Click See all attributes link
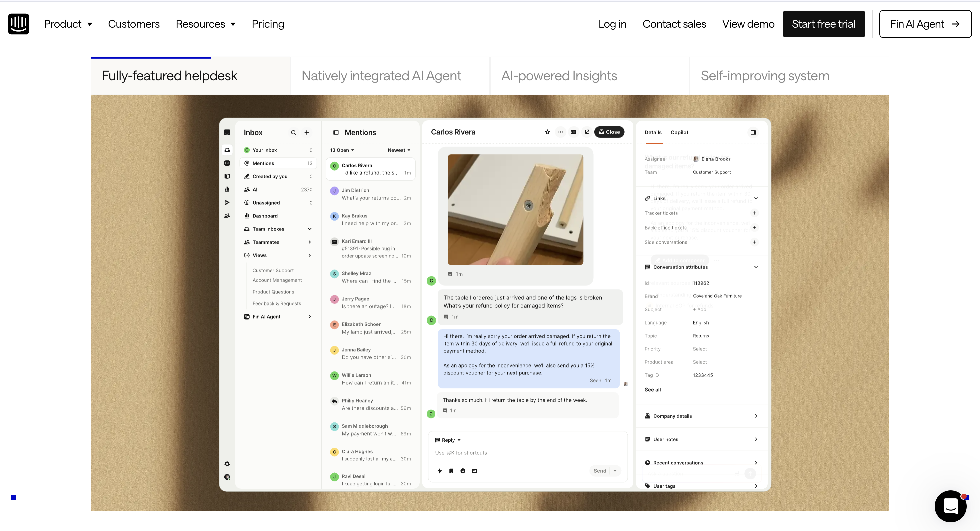The width and height of the screenshot is (980, 531). [652, 390]
